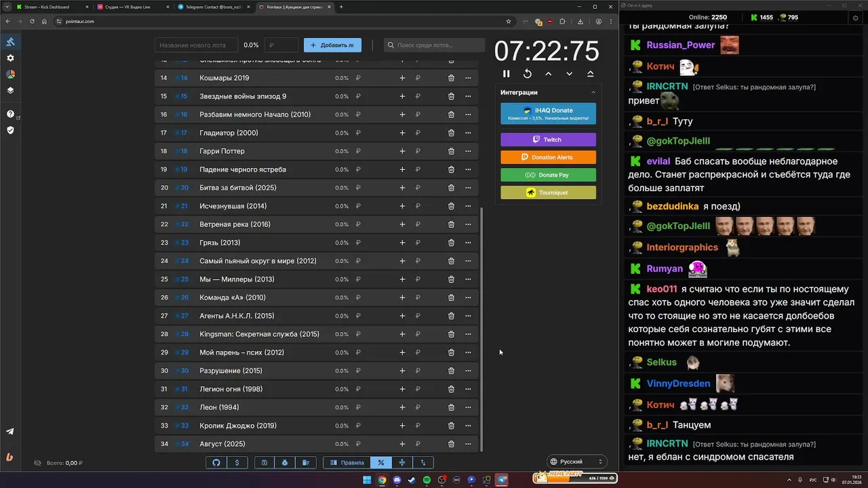Viewport: 868px width, 488px height.
Task: Pause the auction timer
Action: point(506,74)
